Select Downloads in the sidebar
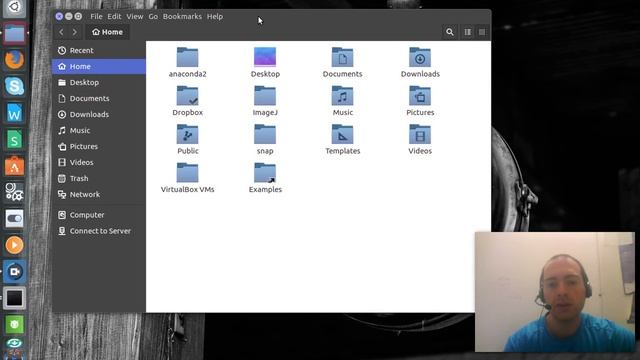The image size is (640, 360). point(99,114)
